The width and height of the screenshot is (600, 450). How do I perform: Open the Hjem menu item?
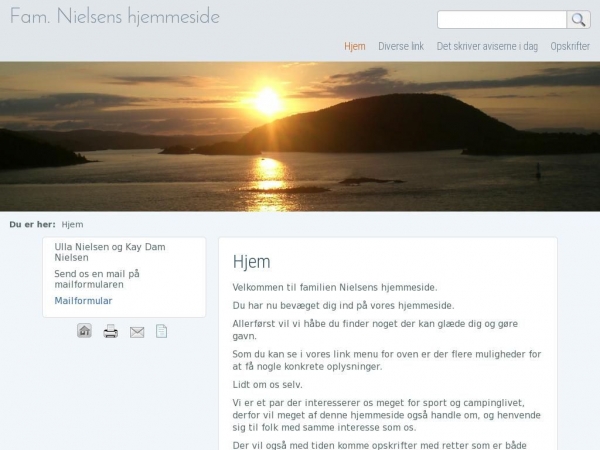(355, 46)
